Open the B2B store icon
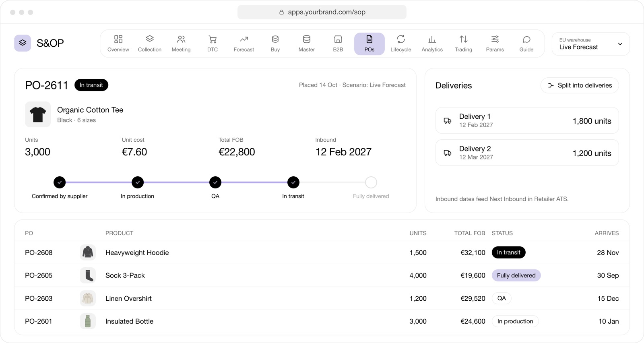The height and width of the screenshot is (343, 644). [338, 39]
